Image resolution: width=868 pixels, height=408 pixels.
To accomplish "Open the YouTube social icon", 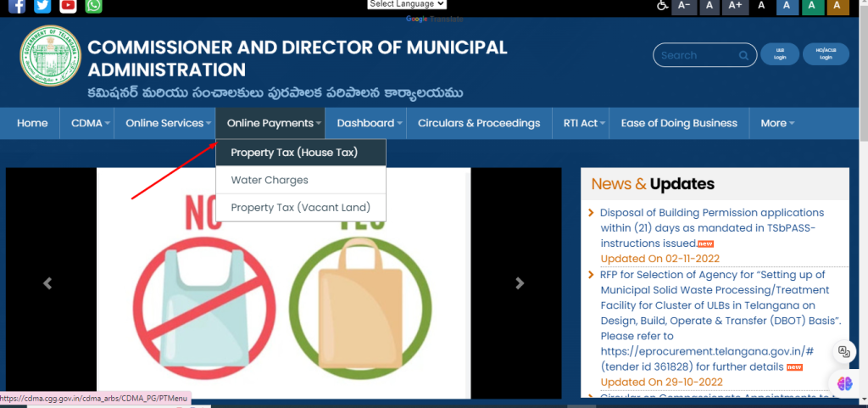I will tap(68, 6).
